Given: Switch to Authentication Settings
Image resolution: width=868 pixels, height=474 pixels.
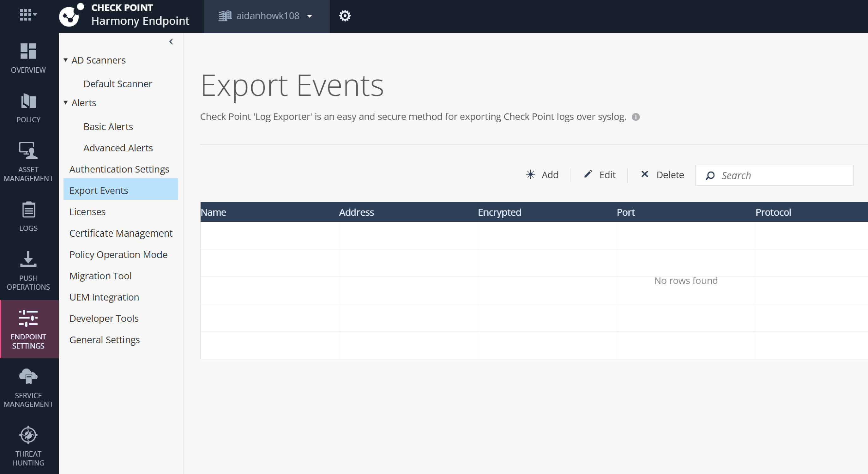Looking at the screenshot, I should pos(119,169).
